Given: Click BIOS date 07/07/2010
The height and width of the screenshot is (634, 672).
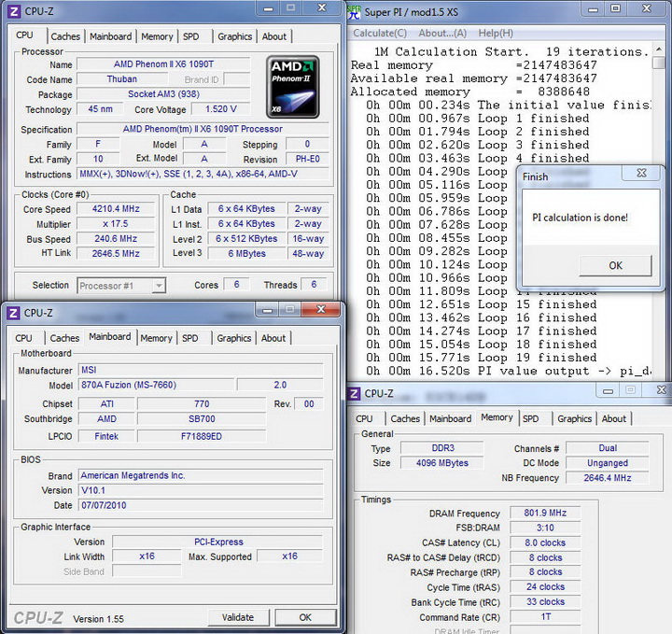Looking at the screenshot, I should click(201, 505).
